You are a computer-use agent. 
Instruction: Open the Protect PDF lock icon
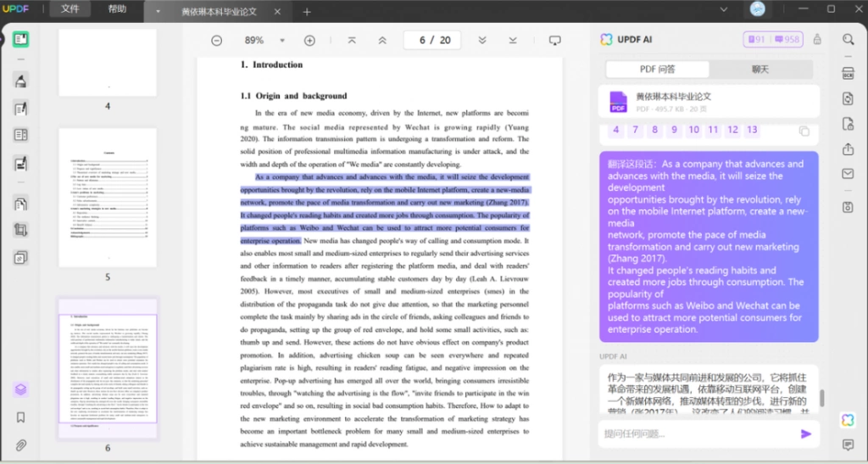pyautogui.click(x=848, y=124)
